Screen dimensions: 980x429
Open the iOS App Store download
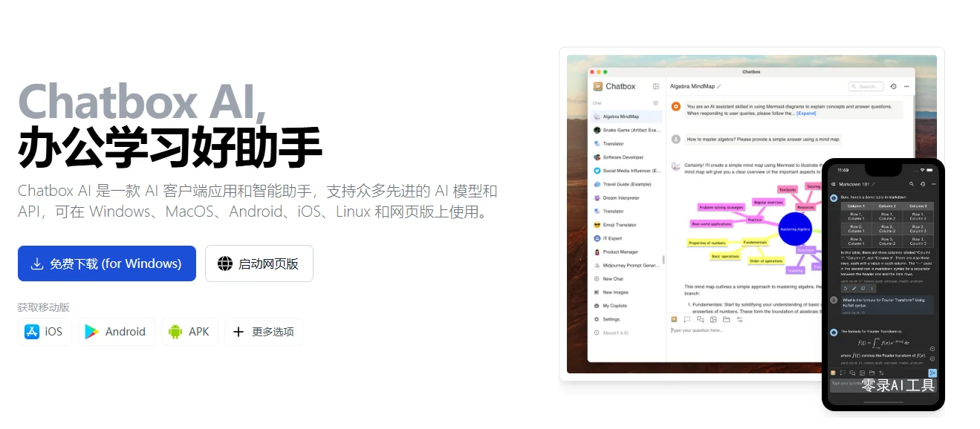[45, 332]
